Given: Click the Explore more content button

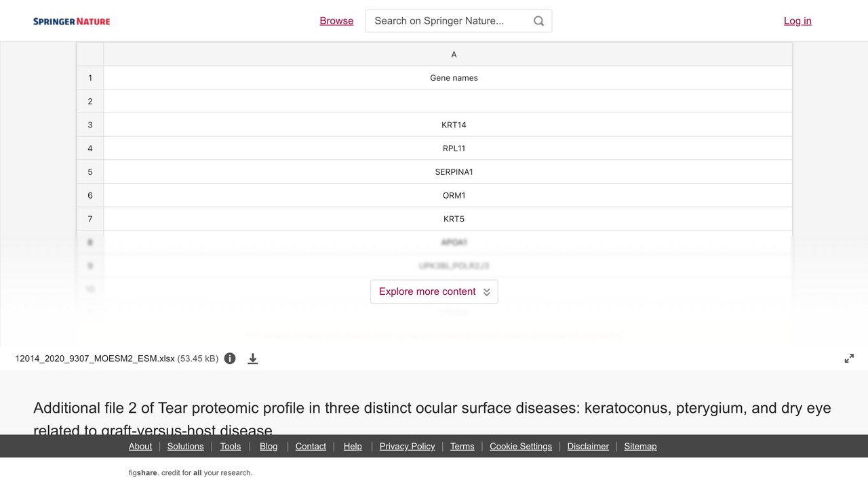Looking at the screenshot, I should [x=434, y=291].
